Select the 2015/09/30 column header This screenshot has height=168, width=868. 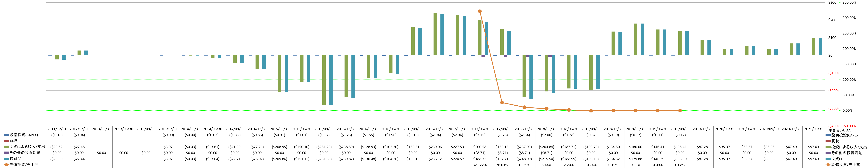324,129
